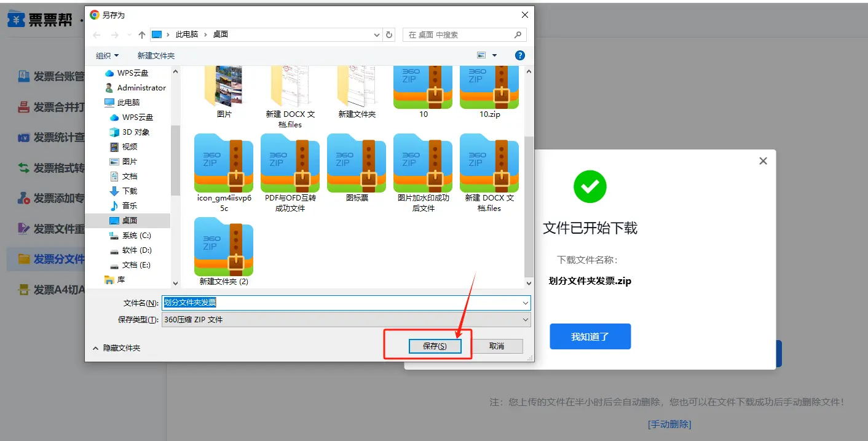The width and height of the screenshot is (868, 441).
Task: Click the change view layout icon
Action: 482,55
